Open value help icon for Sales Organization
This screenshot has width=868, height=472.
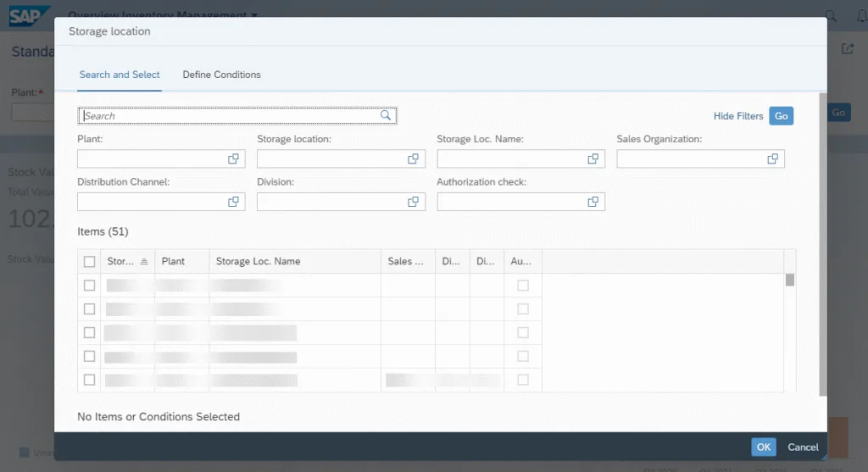tap(773, 158)
